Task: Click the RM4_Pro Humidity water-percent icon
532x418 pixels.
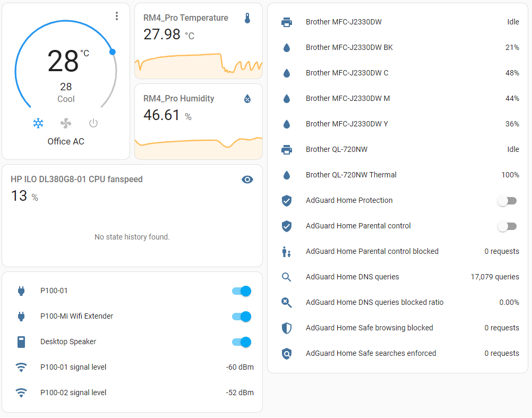Action: point(247,99)
